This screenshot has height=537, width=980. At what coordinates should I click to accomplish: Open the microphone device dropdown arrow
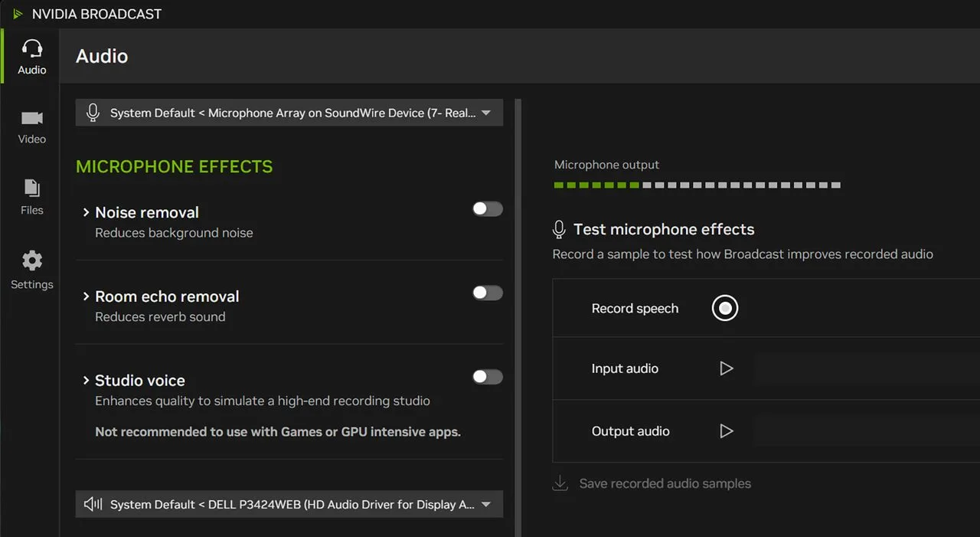point(486,113)
